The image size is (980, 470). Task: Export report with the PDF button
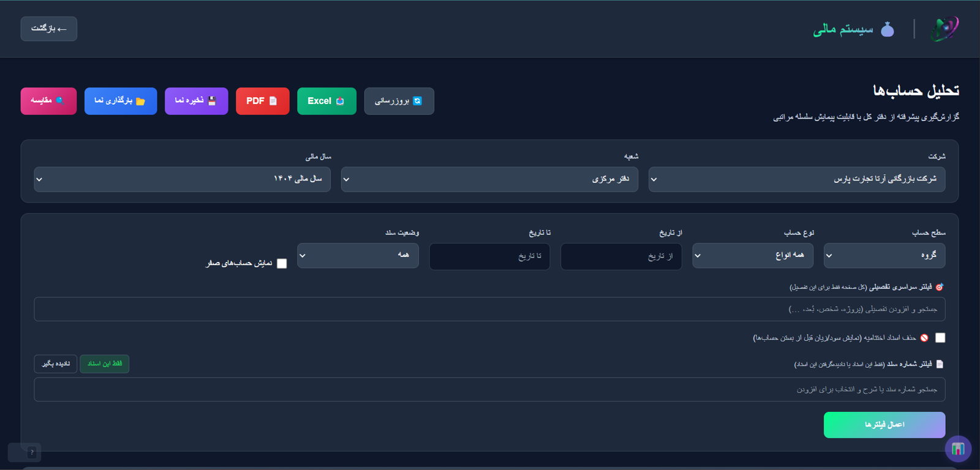pyautogui.click(x=262, y=101)
